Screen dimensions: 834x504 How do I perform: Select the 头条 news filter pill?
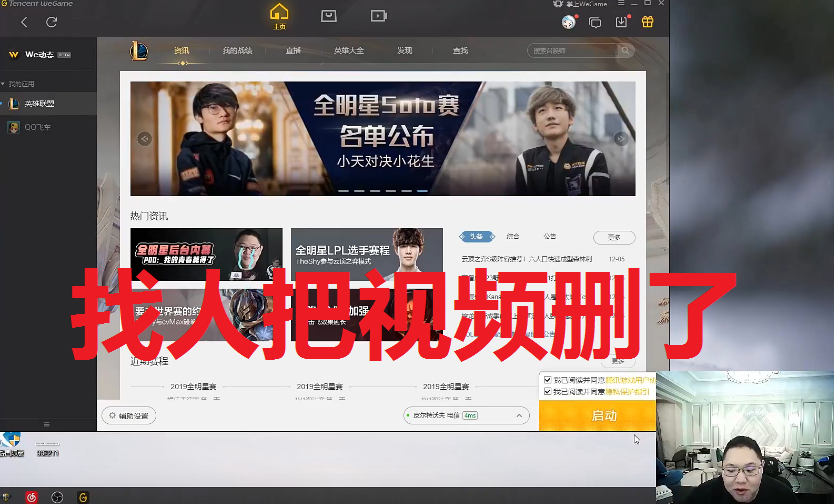tap(476, 237)
